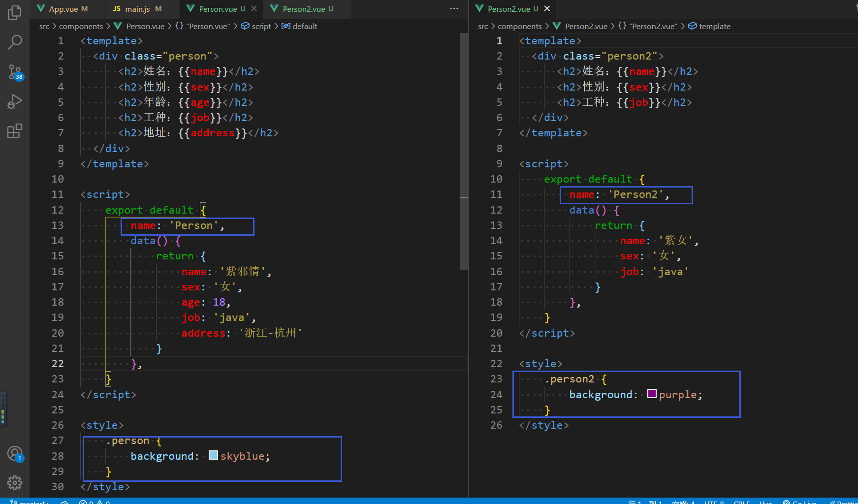Click 'src' breadcrumb in right editor

(483, 27)
